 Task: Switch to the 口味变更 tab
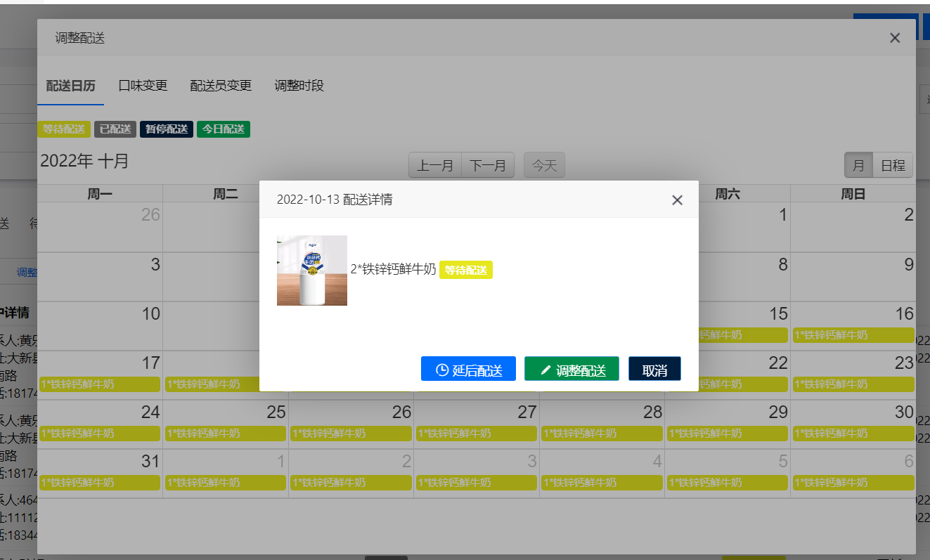143,86
